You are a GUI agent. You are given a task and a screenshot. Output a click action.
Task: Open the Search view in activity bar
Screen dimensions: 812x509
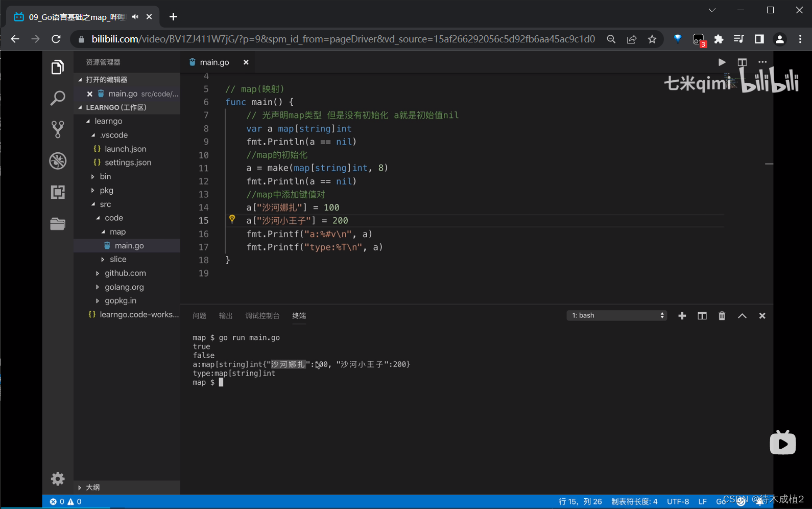58,98
